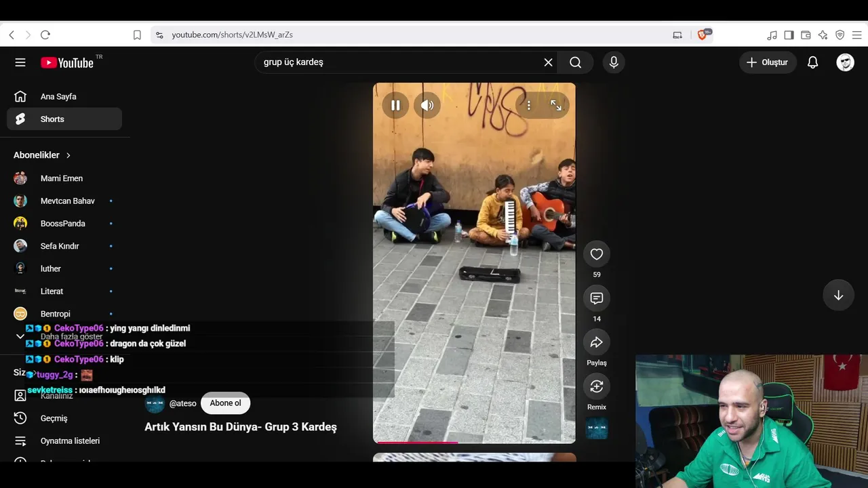Mute the Short's volume

tap(427, 105)
